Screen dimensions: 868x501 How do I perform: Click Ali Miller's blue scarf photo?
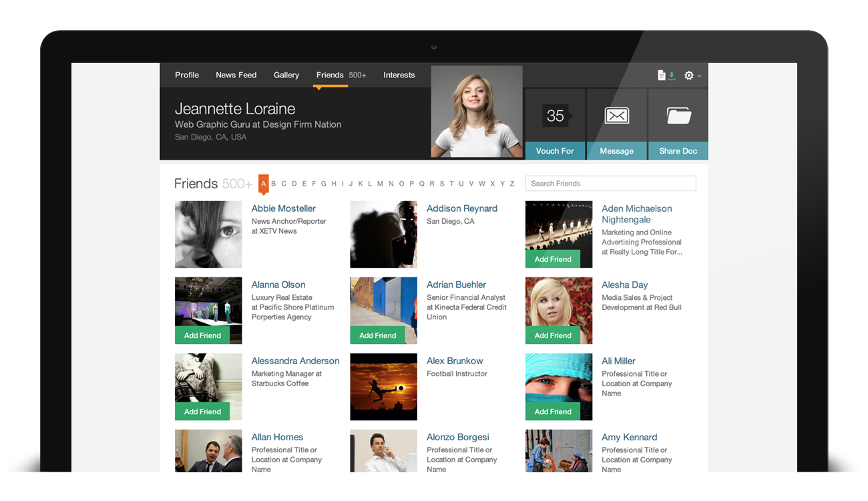559,378
